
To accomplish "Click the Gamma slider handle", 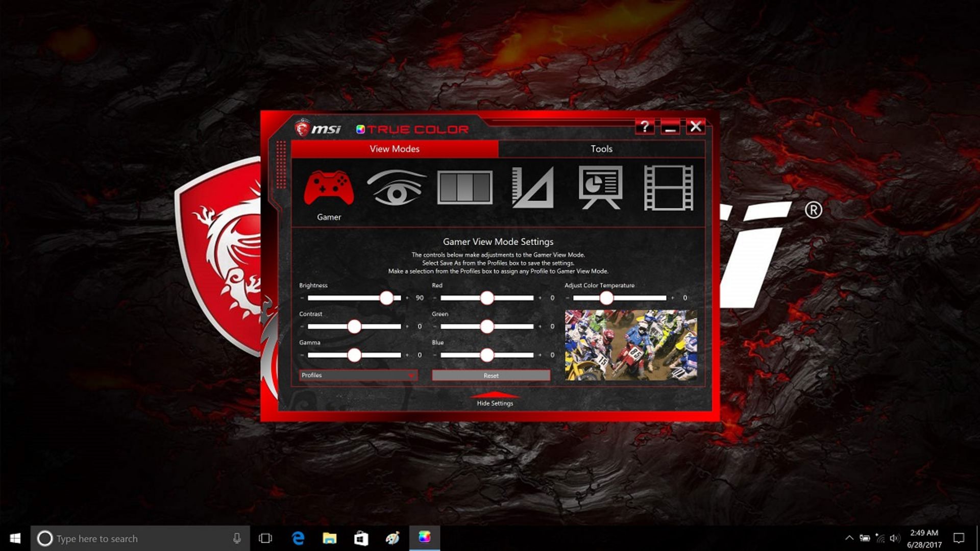I will pyautogui.click(x=354, y=355).
